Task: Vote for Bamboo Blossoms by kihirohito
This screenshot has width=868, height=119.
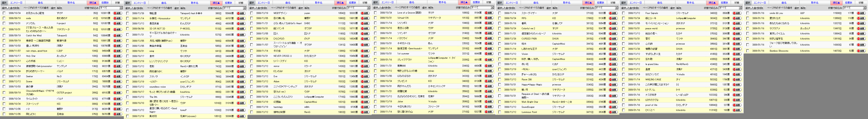Action: coord(861,51)
